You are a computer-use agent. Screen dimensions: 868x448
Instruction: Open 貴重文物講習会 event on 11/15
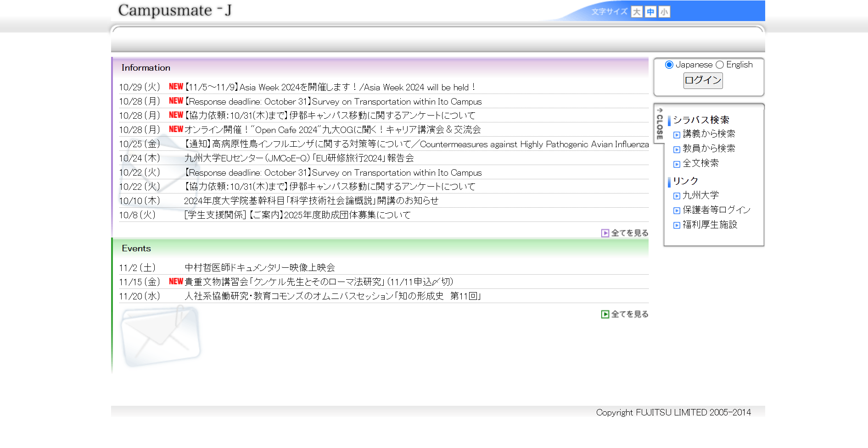tap(319, 282)
